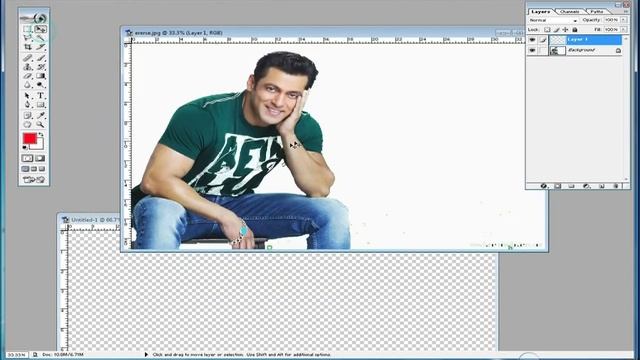The width and height of the screenshot is (640, 360).
Task: Select the Slice tool
Action: coord(40,47)
